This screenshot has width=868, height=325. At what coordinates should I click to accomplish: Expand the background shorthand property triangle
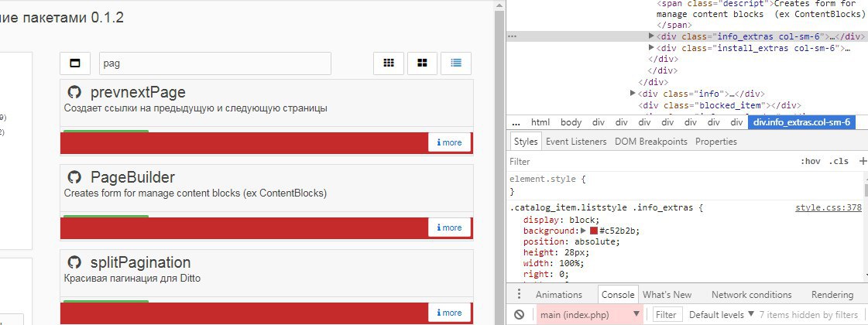coord(583,231)
